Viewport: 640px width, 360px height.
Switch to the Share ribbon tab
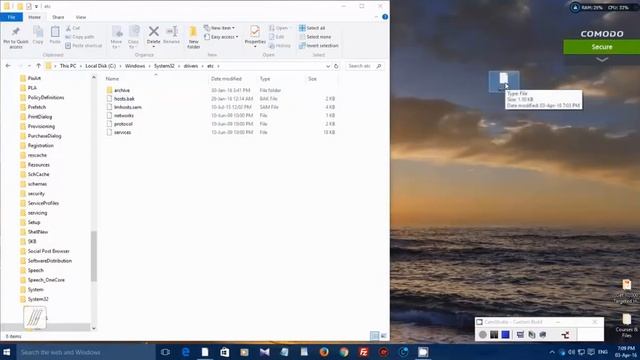(x=58, y=17)
